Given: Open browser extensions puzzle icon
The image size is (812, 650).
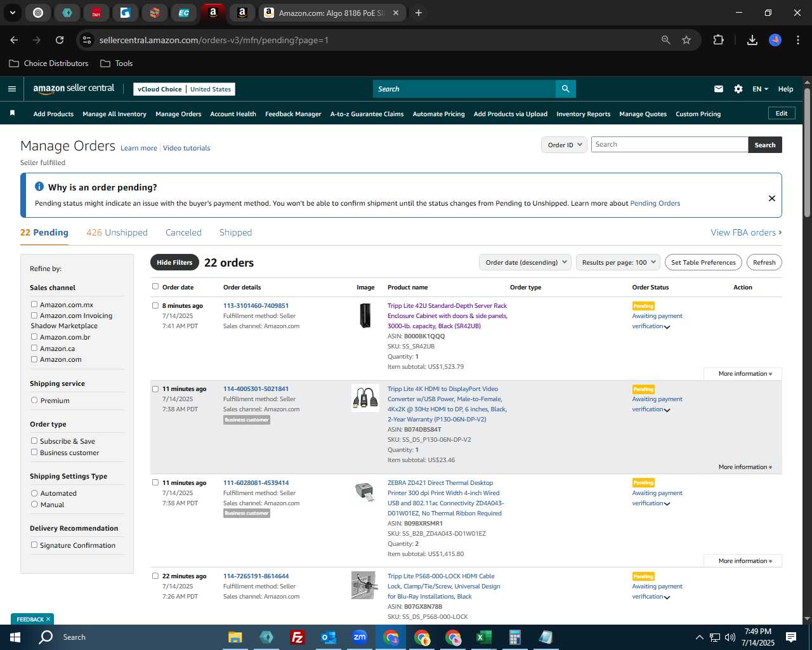Looking at the screenshot, I should (x=718, y=40).
